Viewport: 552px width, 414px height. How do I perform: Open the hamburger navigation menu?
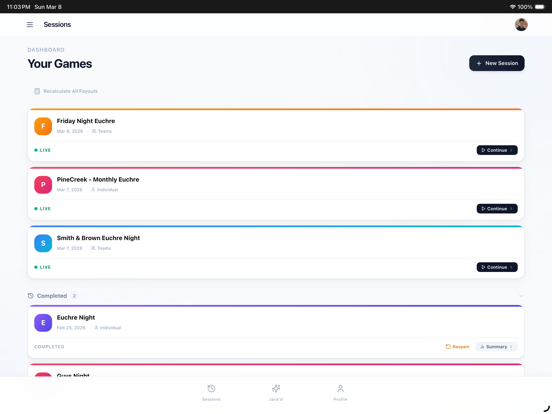(30, 25)
